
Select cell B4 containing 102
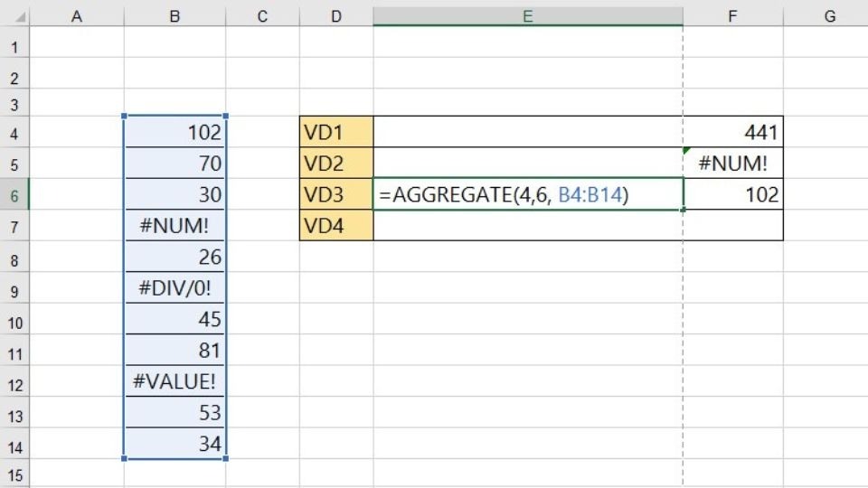pos(175,132)
